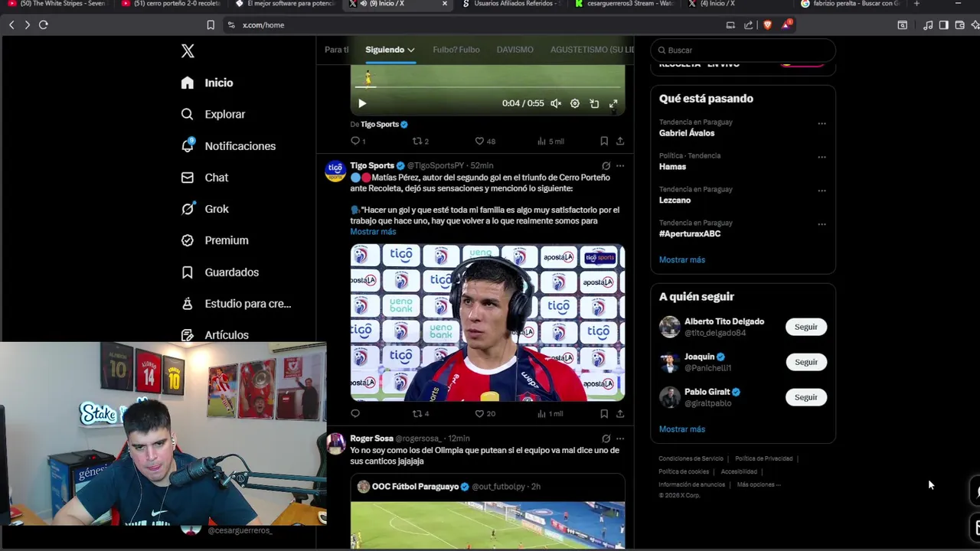Switch to DAVISMO tab

(514, 50)
